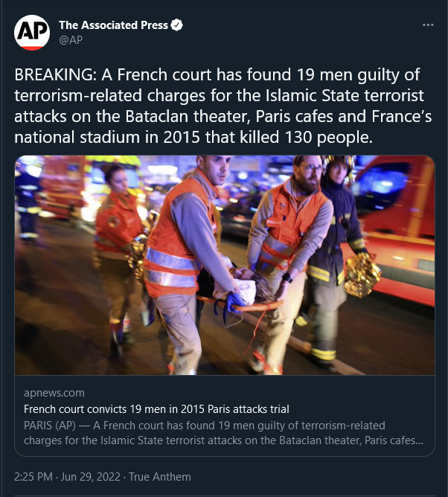Click the red fire truck in the photo

point(398,228)
